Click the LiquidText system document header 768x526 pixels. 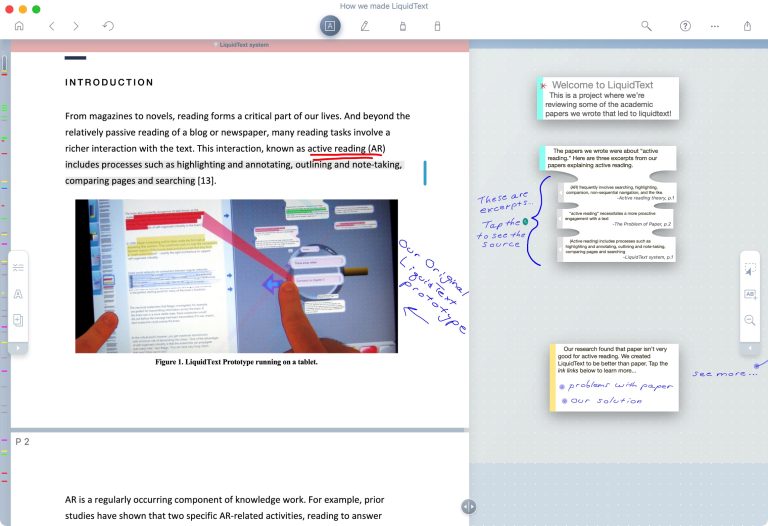tap(240, 45)
